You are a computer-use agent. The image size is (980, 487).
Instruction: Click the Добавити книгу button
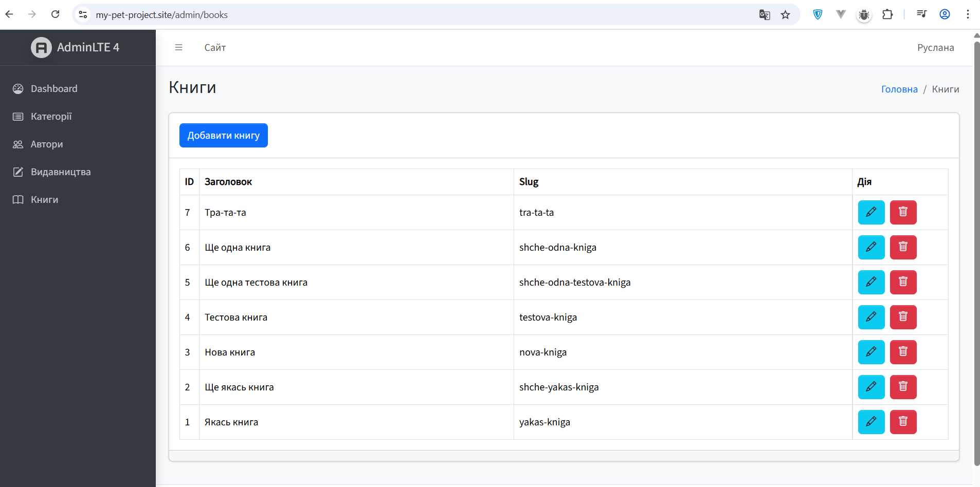pyautogui.click(x=223, y=135)
